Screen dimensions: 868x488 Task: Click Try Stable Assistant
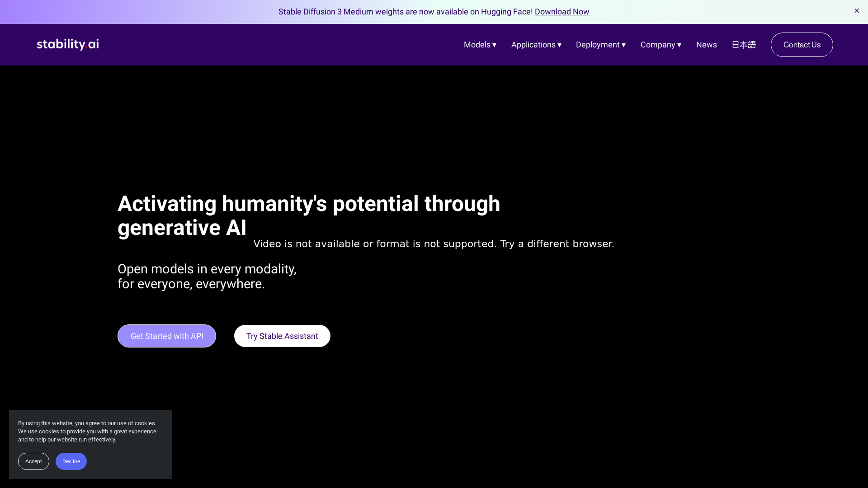pyautogui.click(x=282, y=336)
